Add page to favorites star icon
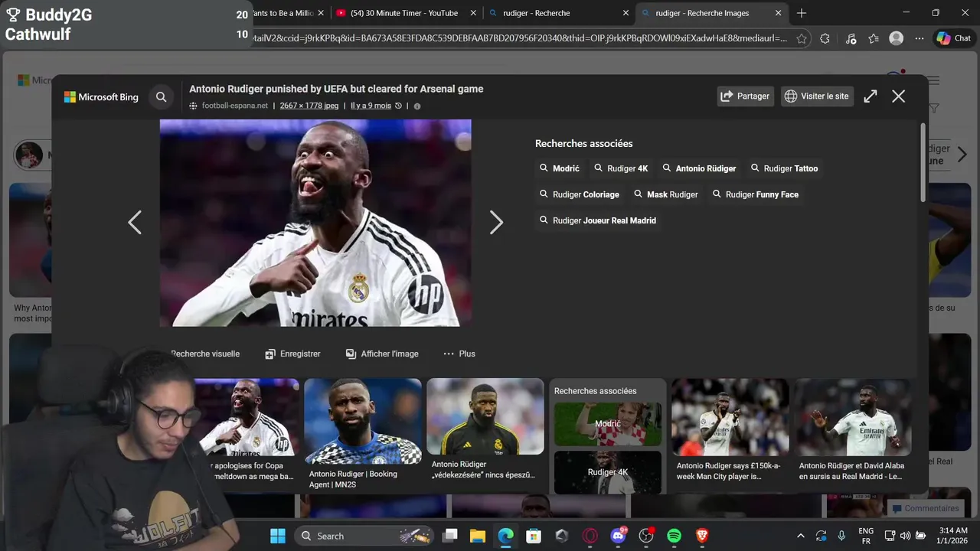The height and width of the screenshot is (551, 980). click(802, 38)
